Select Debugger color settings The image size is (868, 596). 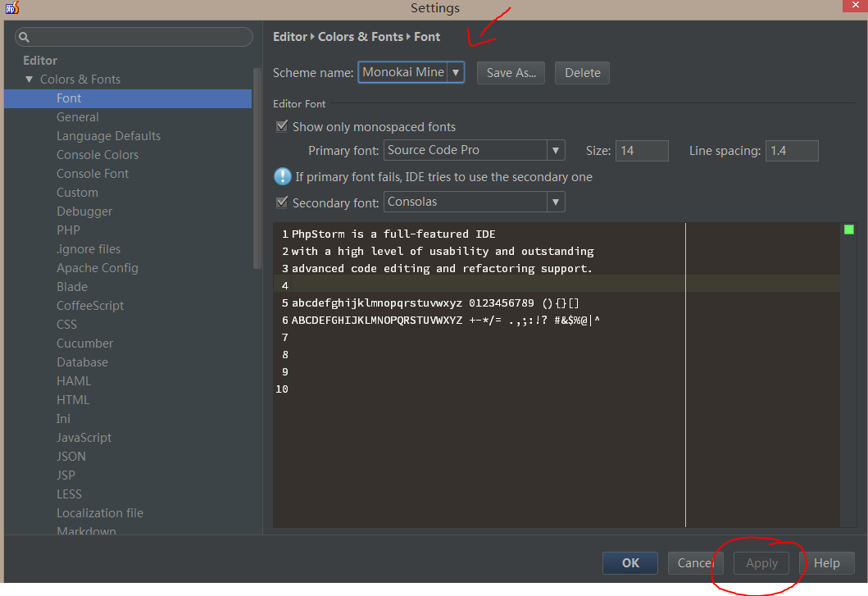point(84,212)
